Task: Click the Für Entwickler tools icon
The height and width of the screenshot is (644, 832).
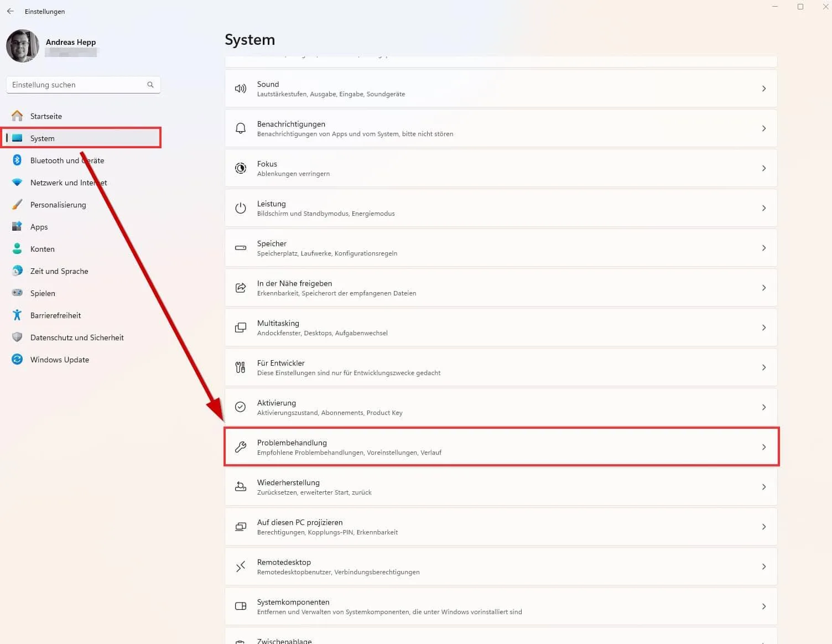Action: click(x=241, y=367)
